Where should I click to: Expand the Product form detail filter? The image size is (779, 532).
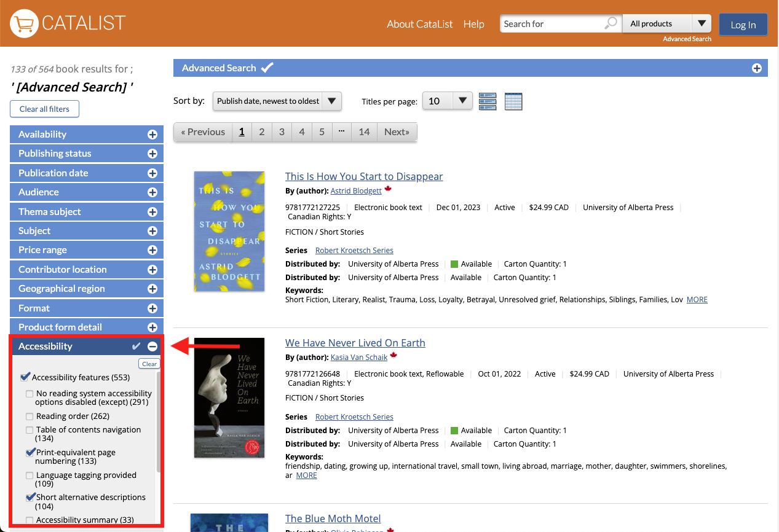point(87,327)
